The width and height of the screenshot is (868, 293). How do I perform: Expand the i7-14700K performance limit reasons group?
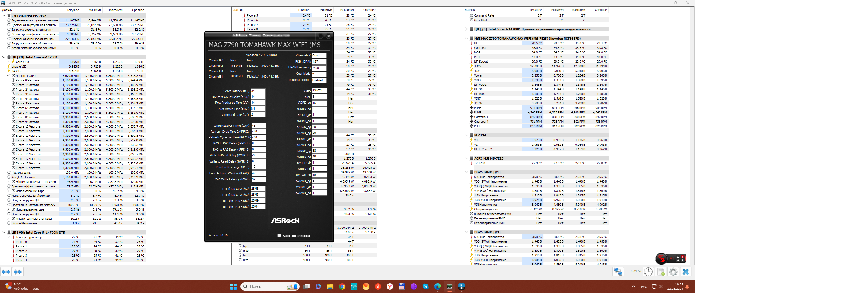point(467,29)
